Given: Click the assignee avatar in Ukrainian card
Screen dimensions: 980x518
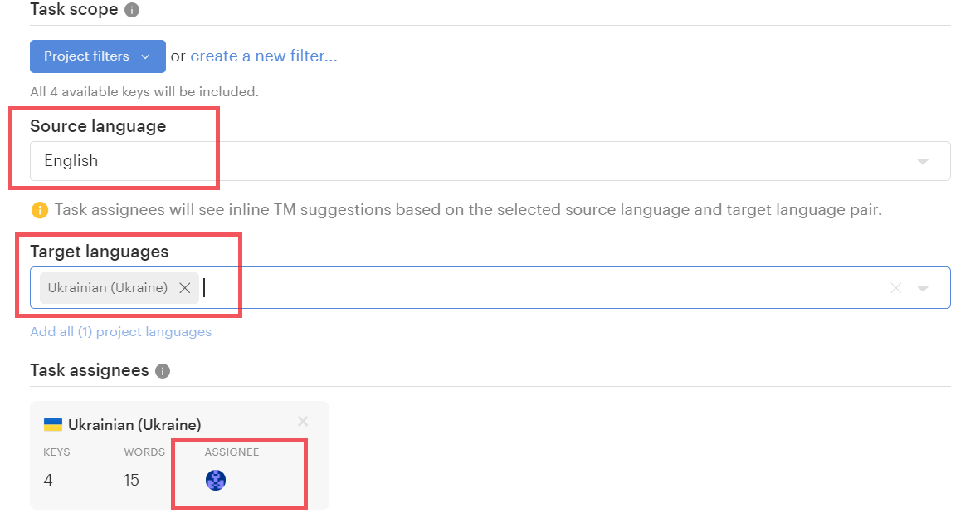Looking at the screenshot, I should (216, 480).
